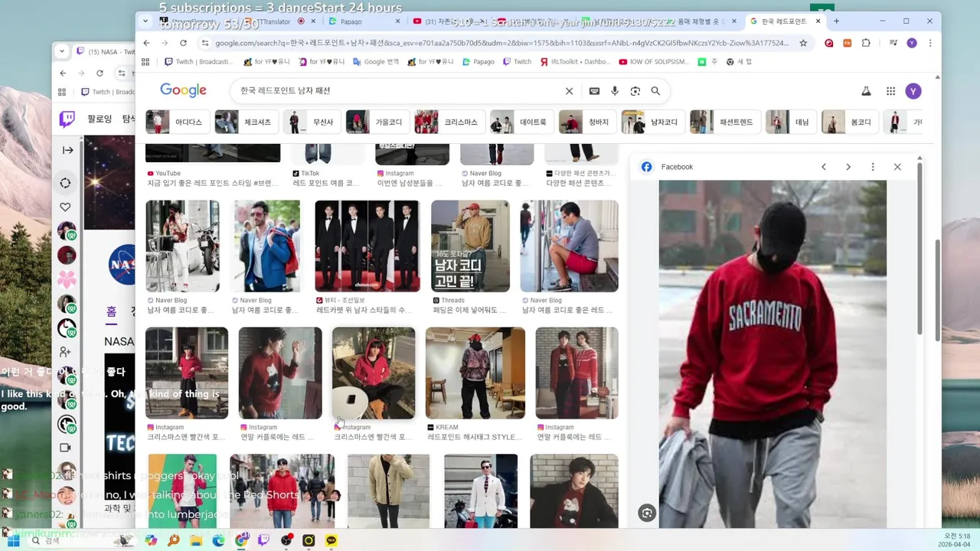
Task: Click the Twitch logo in back window
Action: (x=67, y=119)
